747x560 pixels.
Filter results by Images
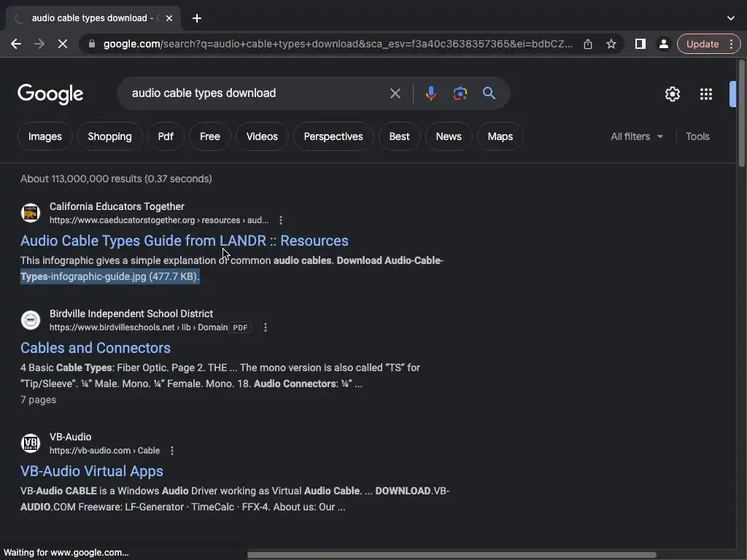[x=44, y=136]
